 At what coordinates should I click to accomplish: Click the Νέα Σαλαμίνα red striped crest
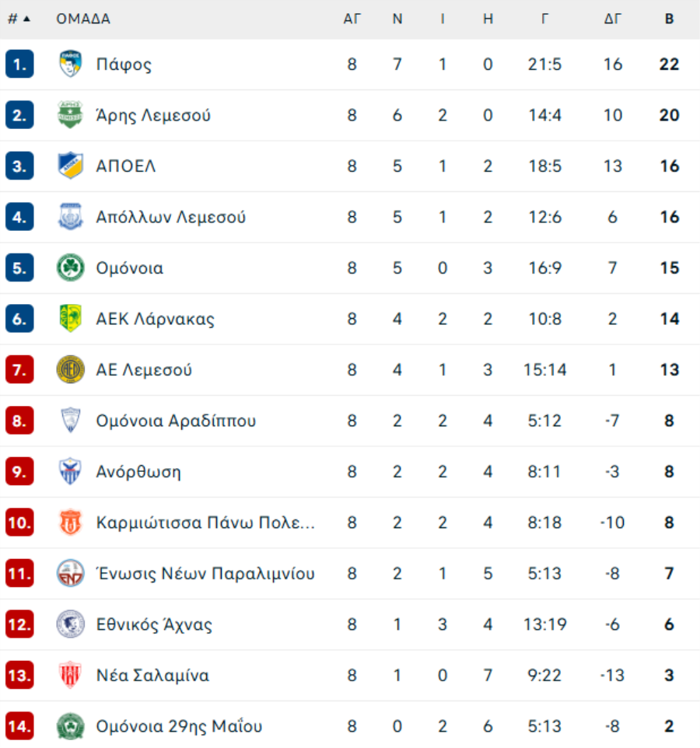tap(70, 675)
